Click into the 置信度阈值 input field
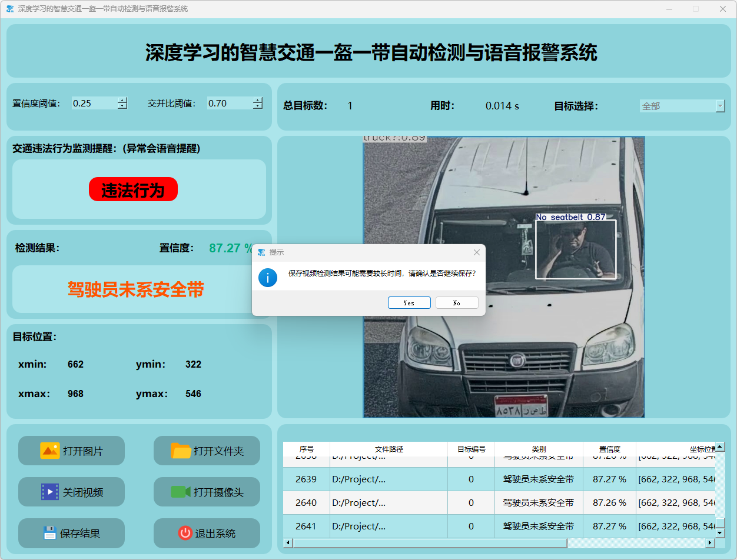 (x=93, y=104)
